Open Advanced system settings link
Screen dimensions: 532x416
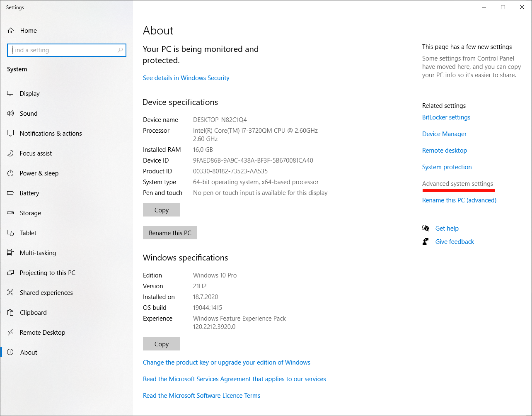(x=457, y=184)
